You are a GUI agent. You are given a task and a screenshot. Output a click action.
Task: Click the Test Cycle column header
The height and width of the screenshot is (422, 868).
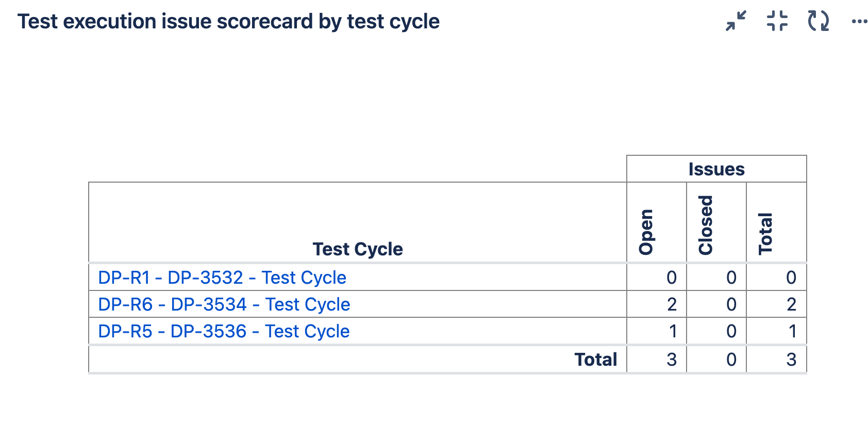[357, 249]
